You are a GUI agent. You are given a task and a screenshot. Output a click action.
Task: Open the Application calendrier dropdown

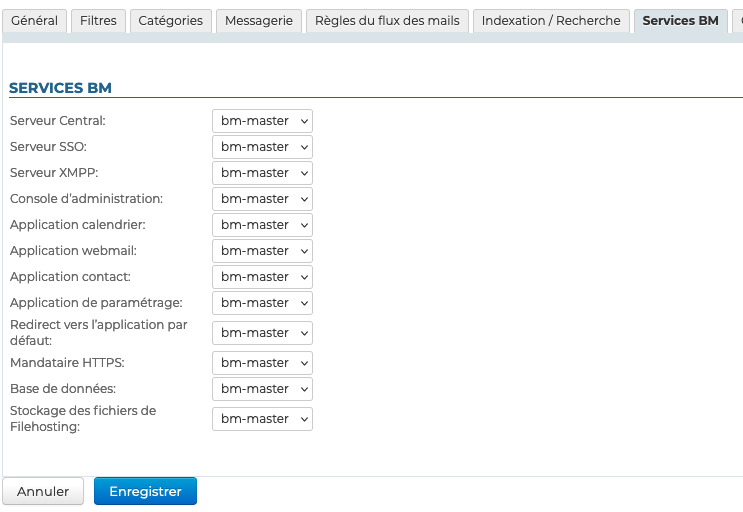(x=262, y=225)
